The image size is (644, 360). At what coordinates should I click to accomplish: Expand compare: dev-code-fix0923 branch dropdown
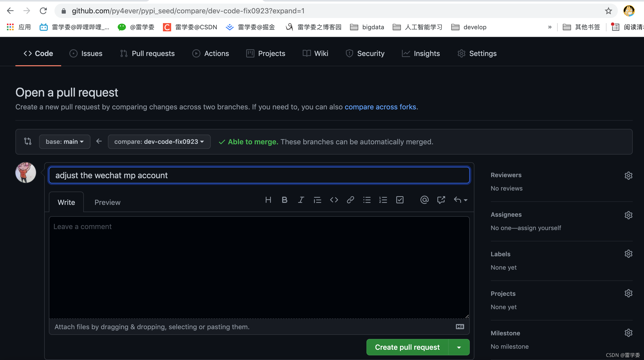tap(159, 142)
